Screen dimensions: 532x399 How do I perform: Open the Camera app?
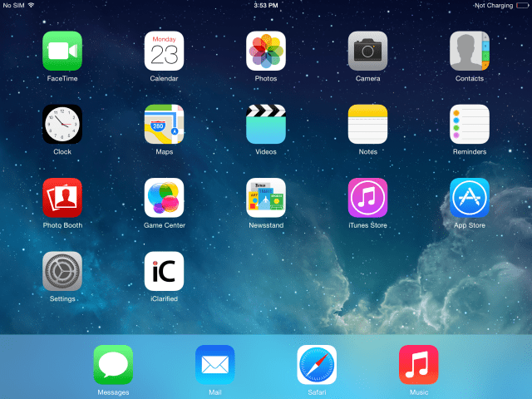pyautogui.click(x=367, y=51)
